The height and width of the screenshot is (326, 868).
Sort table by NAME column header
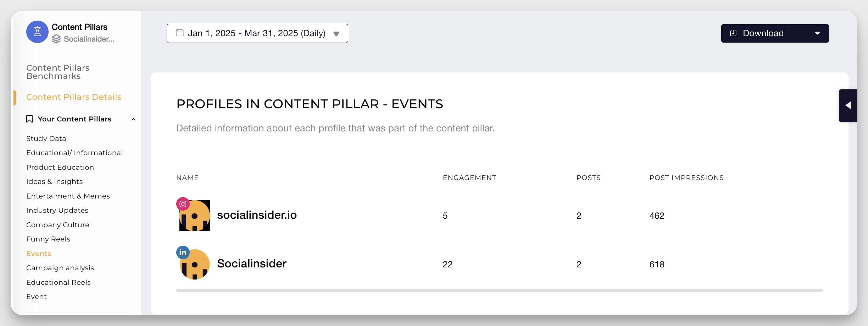tap(187, 178)
